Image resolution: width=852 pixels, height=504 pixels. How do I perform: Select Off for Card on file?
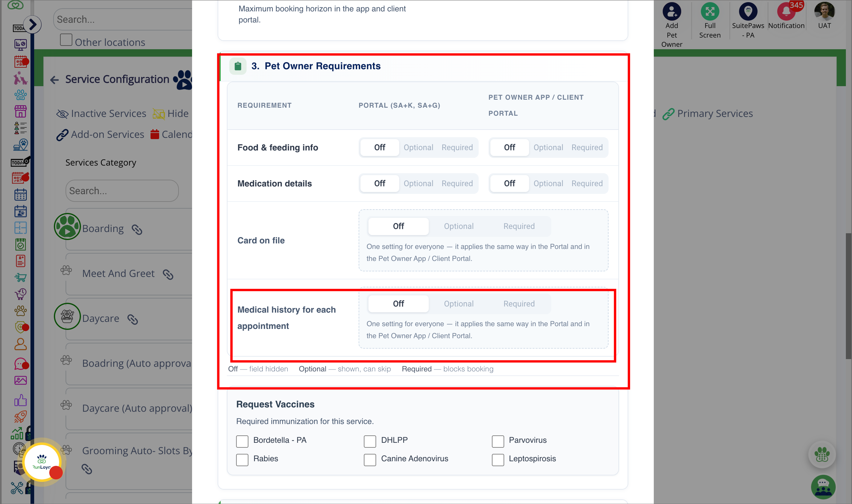tap(398, 226)
